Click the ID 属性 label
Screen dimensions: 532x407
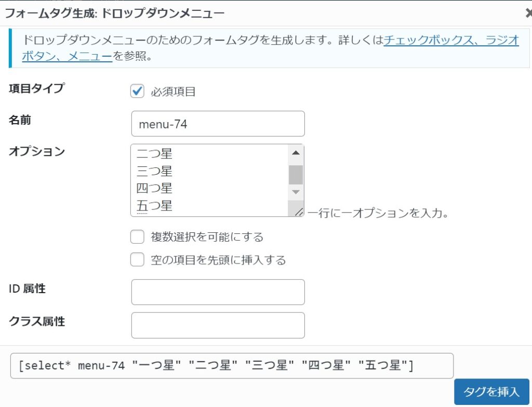pyautogui.click(x=27, y=288)
